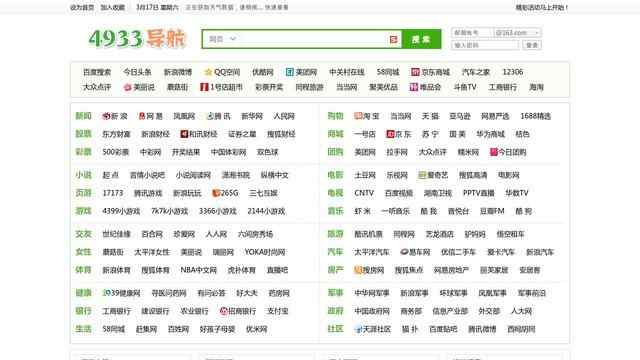640x360 pixels.
Task: Click the 1号店超市 red icon
Action: coord(204,87)
